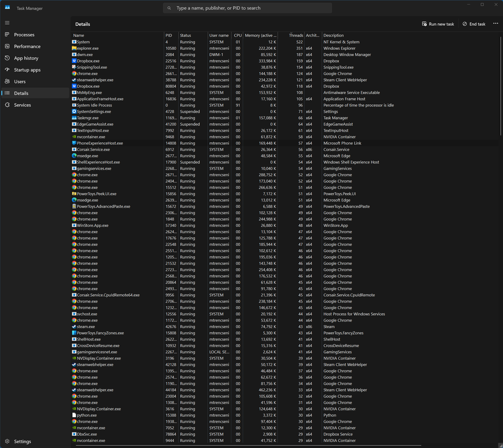Select the WinStore.App.exe row
The height and width of the screenshot is (448, 503).
pos(285,226)
